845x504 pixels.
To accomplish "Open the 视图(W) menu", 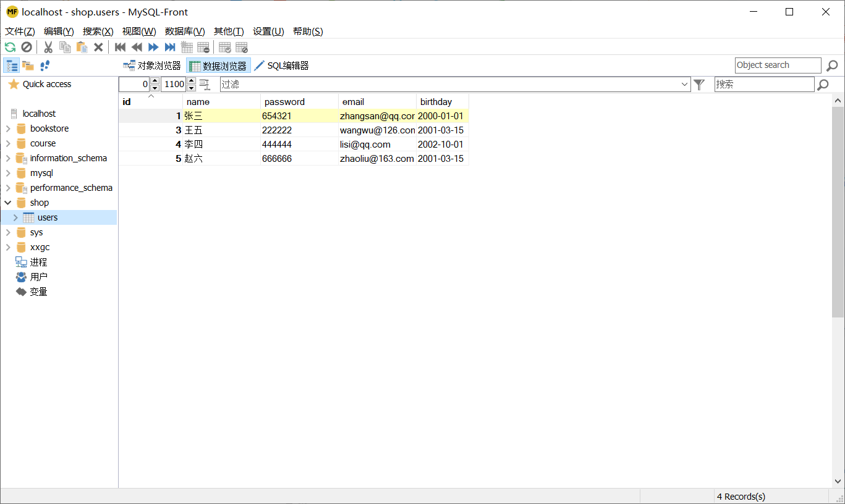I will (x=139, y=31).
